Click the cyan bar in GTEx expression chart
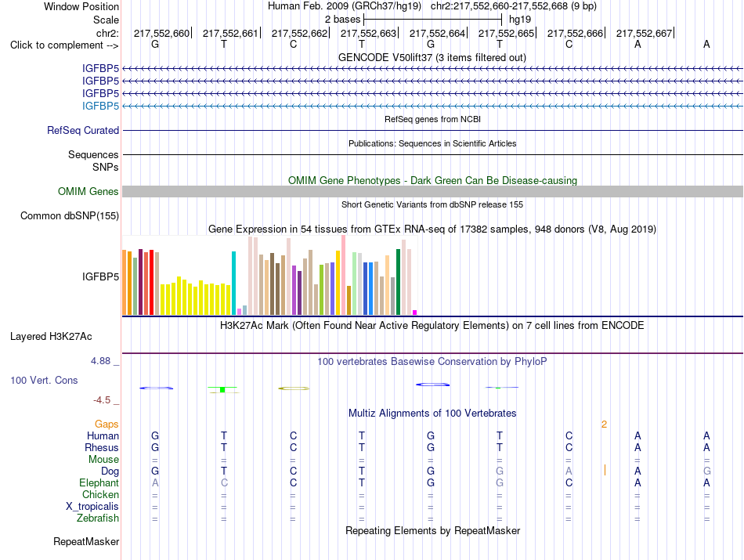744x560 pixels. pyautogui.click(x=233, y=283)
